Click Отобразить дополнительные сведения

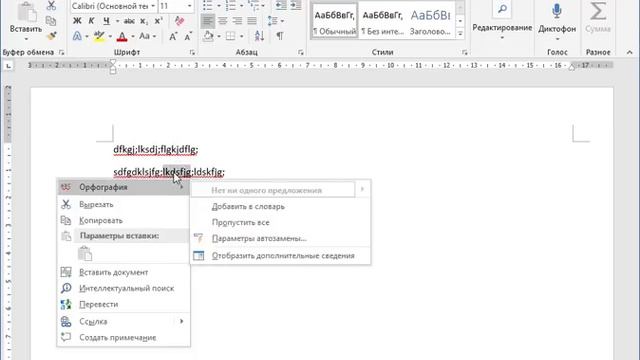[x=280, y=256]
